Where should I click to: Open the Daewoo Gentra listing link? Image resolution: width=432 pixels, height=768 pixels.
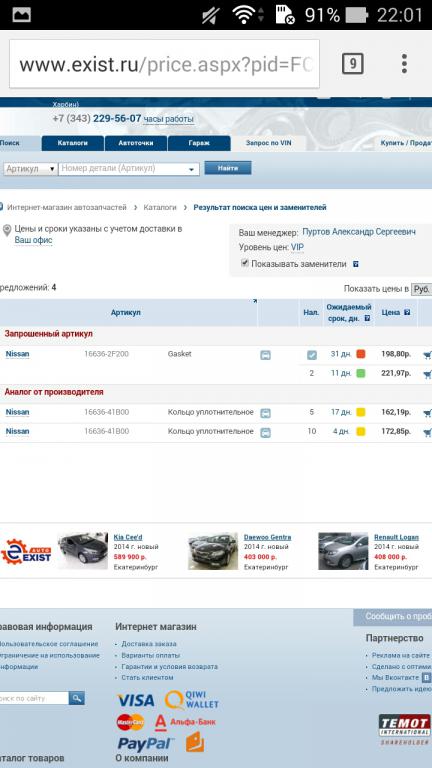coord(267,537)
